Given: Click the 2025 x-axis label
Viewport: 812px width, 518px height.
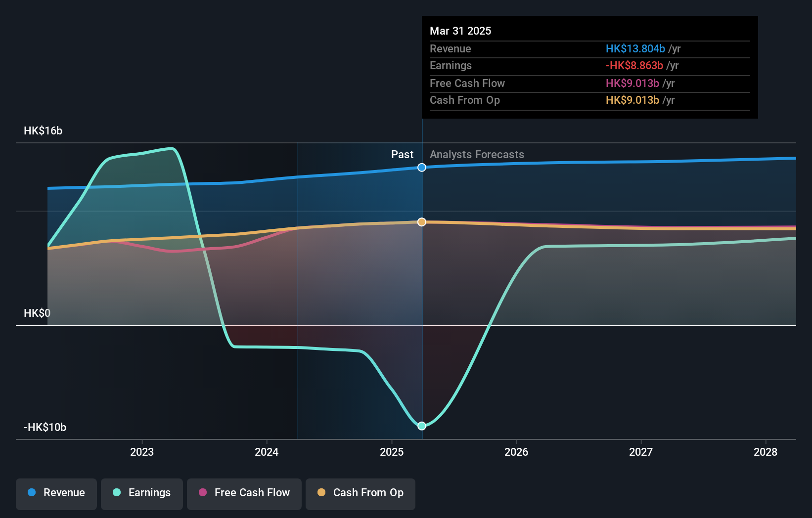Looking at the screenshot, I should click(x=392, y=452).
